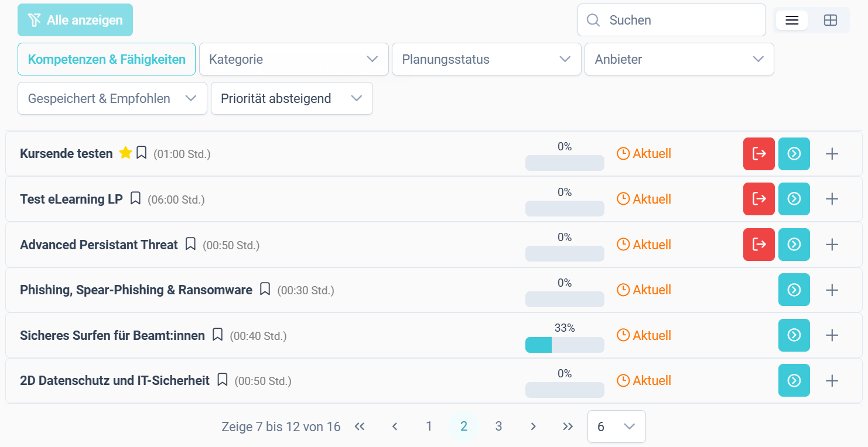The height and width of the screenshot is (447, 868).
Task: Click the plus icon beside Sicheres Surfen für Beamt:innen
Action: point(832,335)
